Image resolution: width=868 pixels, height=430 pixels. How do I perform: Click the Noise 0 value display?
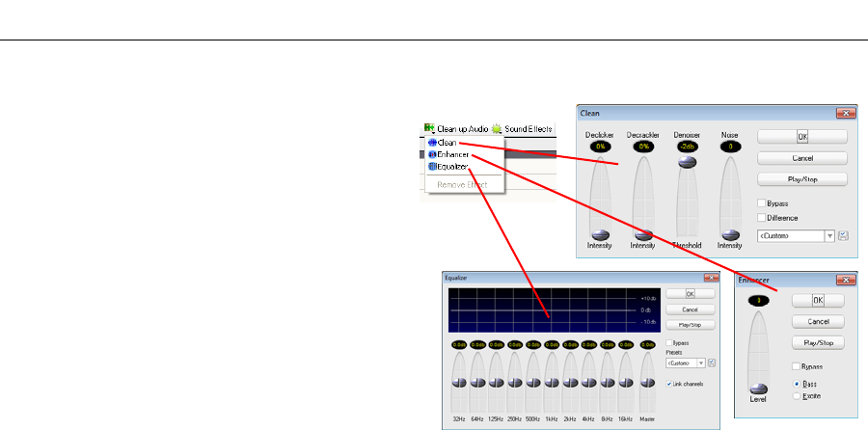pyautogui.click(x=731, y=147)
